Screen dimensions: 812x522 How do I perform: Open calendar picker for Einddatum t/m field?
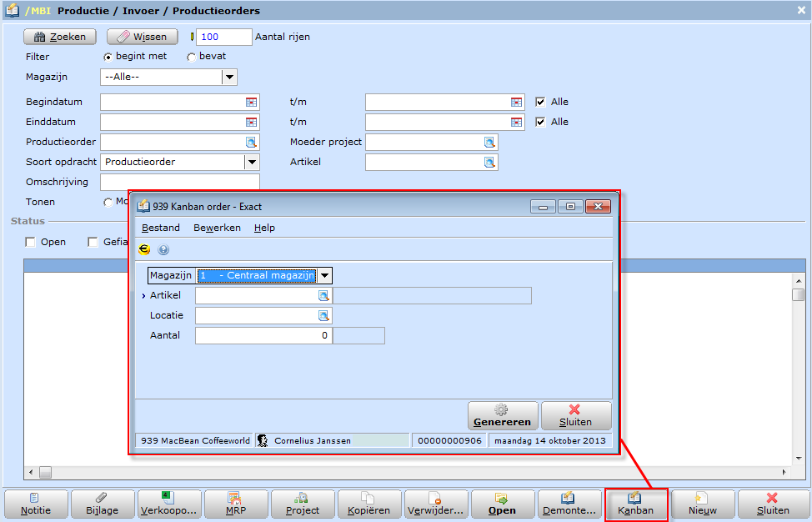click(x=516, y=123)
